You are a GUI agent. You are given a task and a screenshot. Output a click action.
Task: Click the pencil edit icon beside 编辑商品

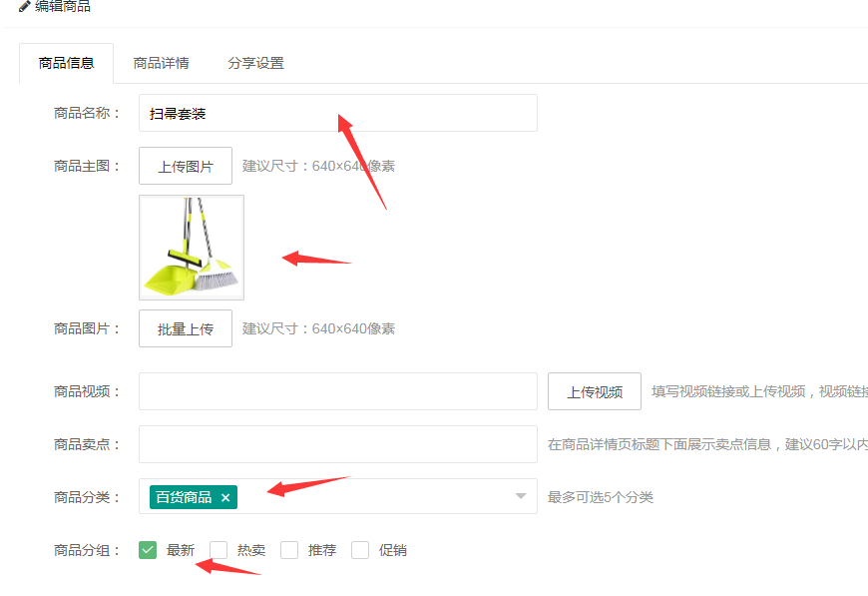tap(24, 6)
